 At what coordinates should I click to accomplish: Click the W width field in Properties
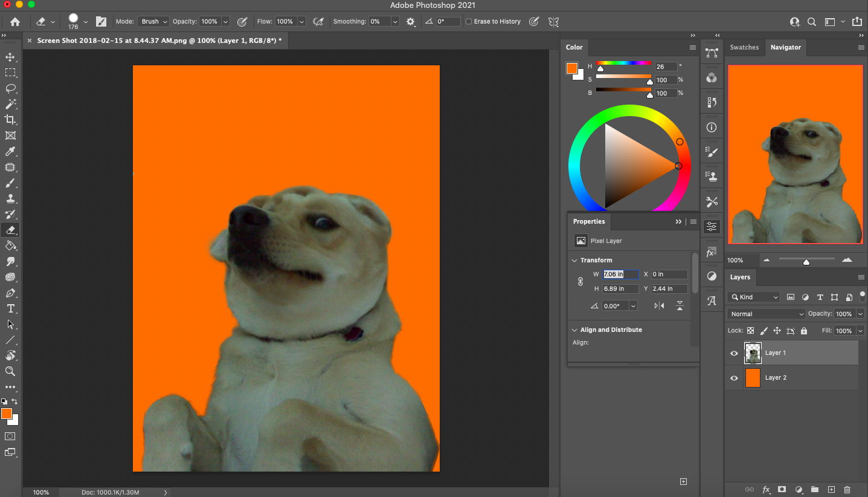tap(620, 274)
